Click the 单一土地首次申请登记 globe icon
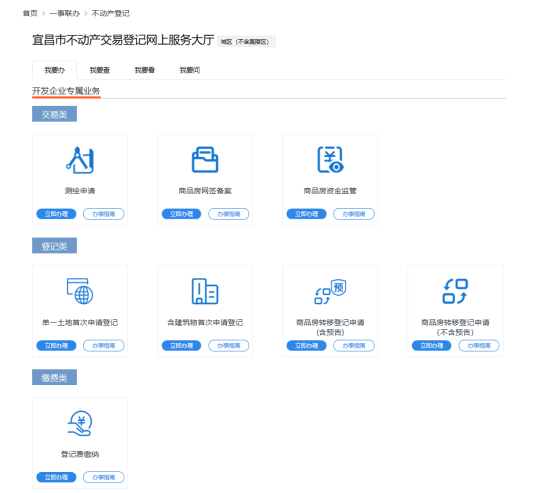This screenshot has width=554, height=493. [x=80, y=291]
